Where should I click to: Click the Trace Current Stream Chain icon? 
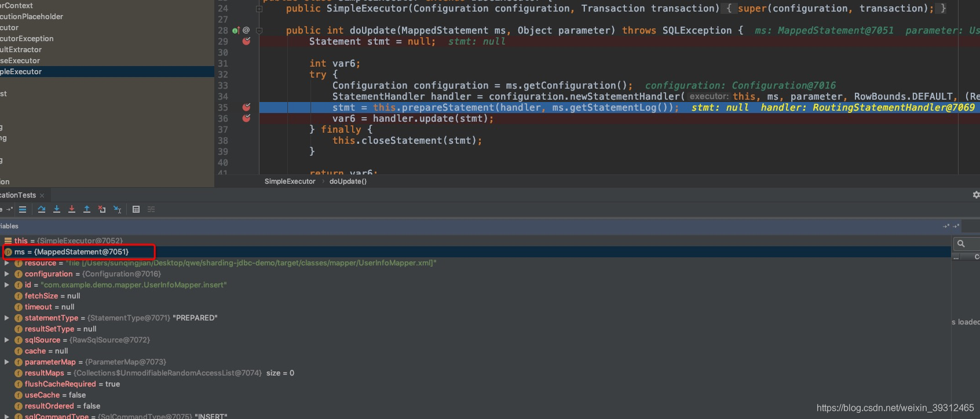(x=151, y=209)
